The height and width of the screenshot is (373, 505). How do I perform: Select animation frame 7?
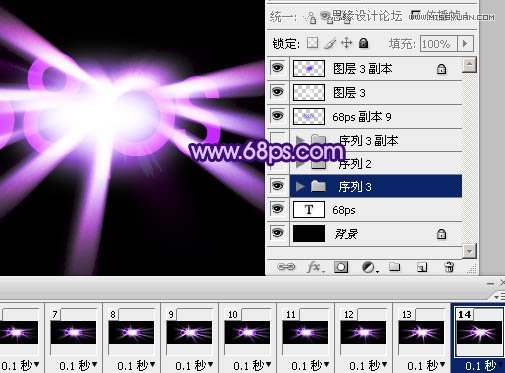(x=73, y=332)
